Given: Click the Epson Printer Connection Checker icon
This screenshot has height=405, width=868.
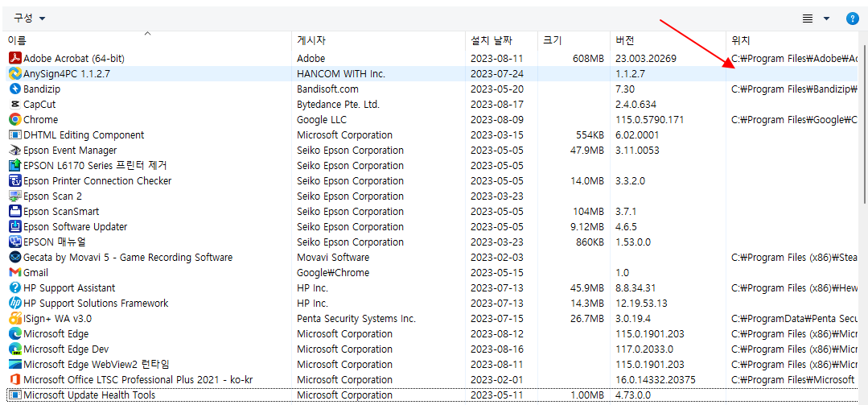Looking at the screenshot, I should (15, 180).
